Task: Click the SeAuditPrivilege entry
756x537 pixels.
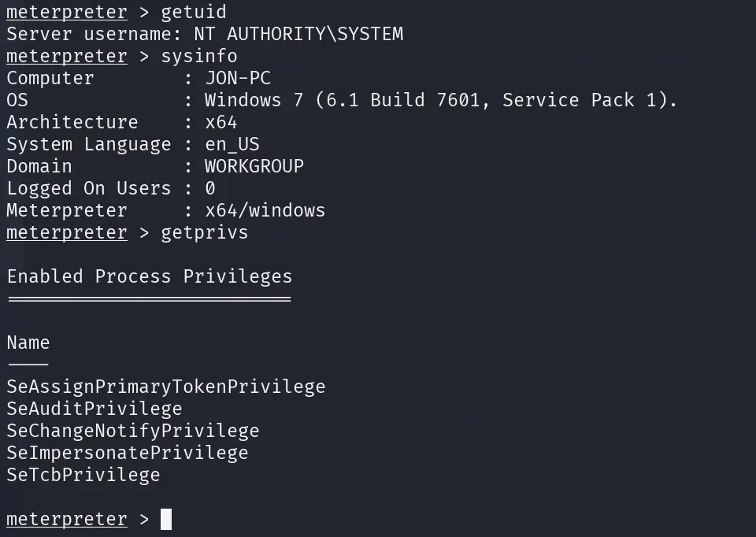Action: pyautogui.click(x=94, y=409)
